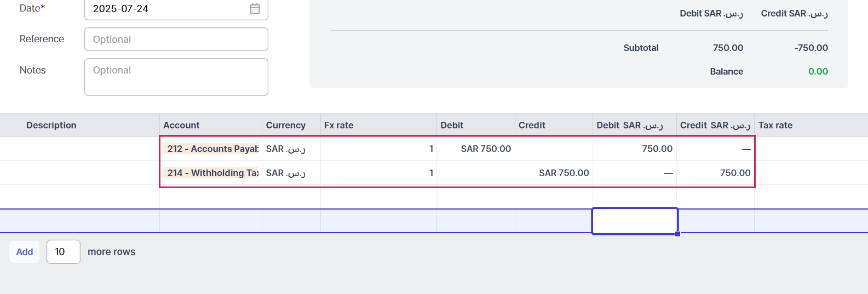Edit the rows count field showing 10
This screenshot has width=868, height=294.
[64, 252]
